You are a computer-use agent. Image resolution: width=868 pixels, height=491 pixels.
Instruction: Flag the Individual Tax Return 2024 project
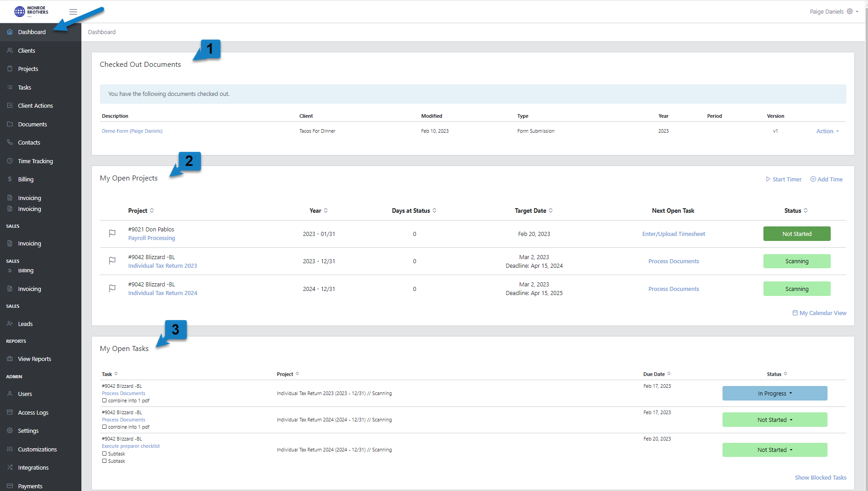[112, 288]
